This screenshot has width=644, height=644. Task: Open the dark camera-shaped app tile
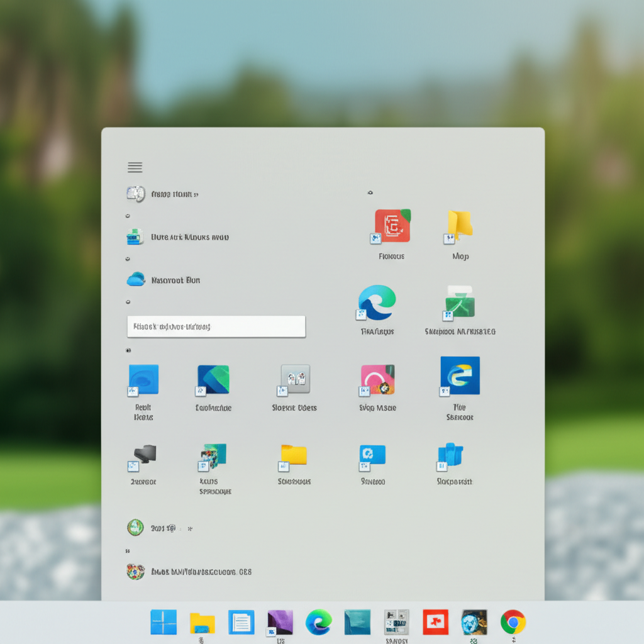click(144, 454)
